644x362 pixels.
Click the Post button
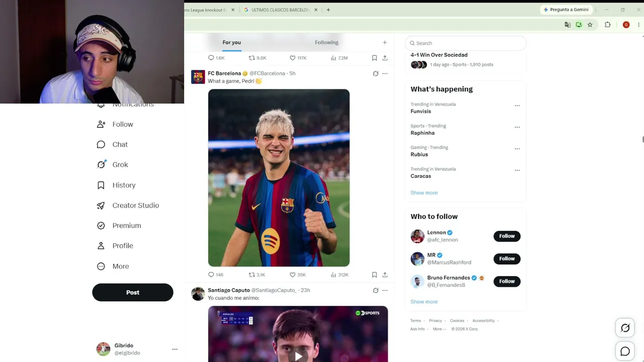pyautogui.click(x=133, y=292)
